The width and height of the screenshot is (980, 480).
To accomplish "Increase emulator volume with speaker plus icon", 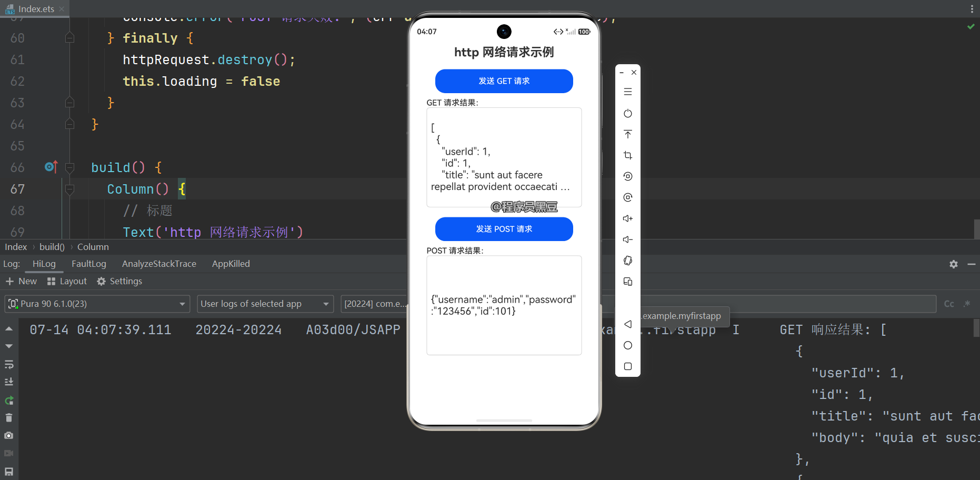I will coord(628,218).
